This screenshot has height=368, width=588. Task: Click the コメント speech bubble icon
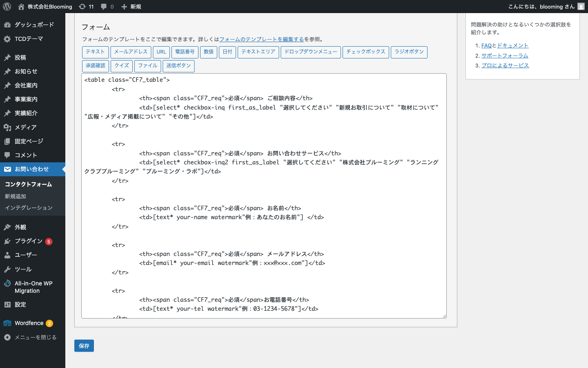coord(7,155)
